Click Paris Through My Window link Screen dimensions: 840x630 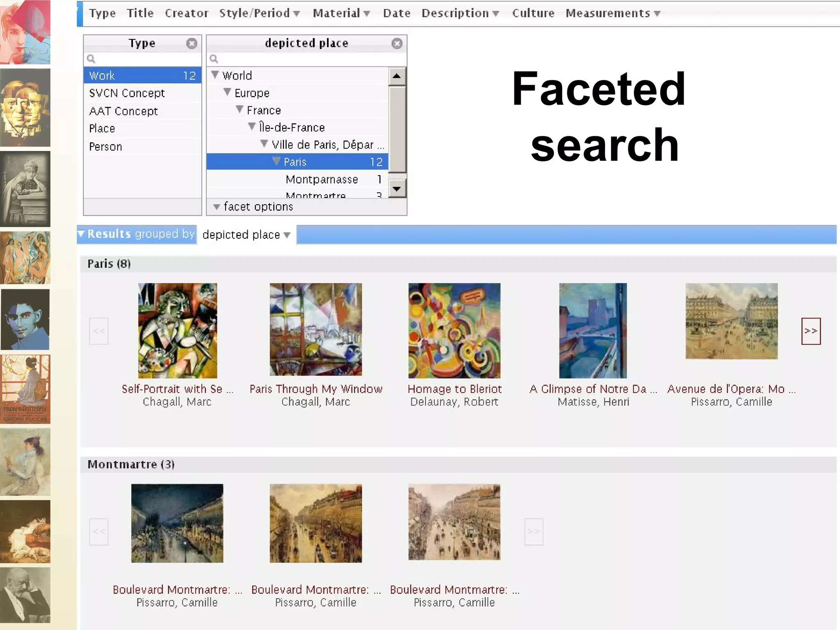click(x=316, y=389)
